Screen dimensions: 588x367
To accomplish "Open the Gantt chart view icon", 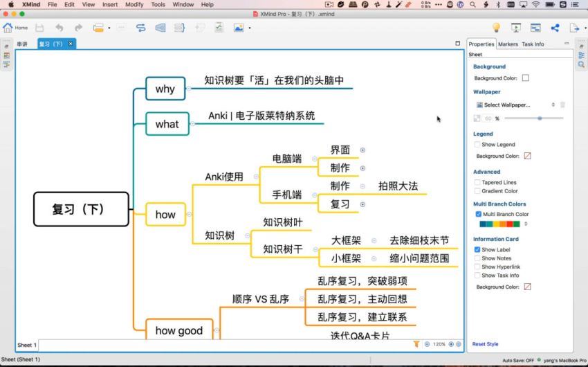I will coord(535,28).
